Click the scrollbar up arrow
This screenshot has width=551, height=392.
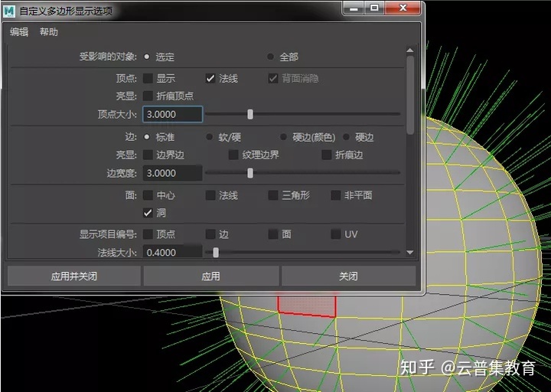[410, 51]
